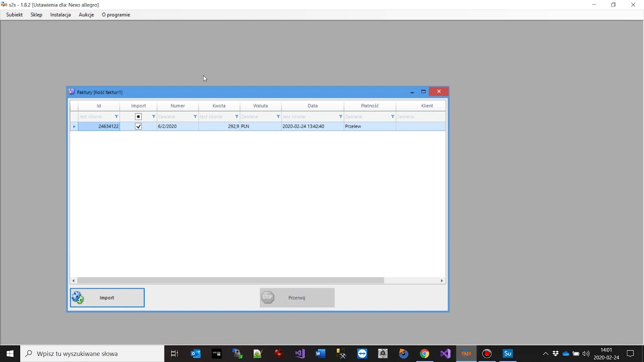Close the Faktury window
Image resolution: width=644 pixels, height=362 pixels.
click(439, 92)
